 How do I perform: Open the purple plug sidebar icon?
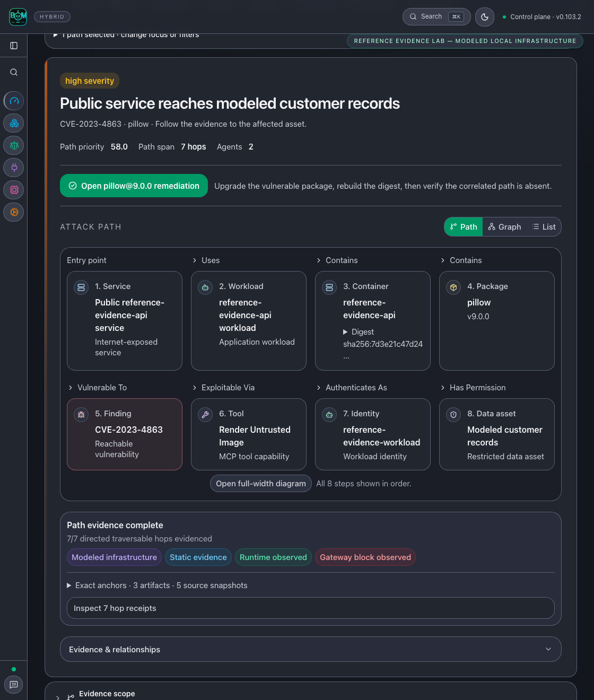tap(14, 168)
